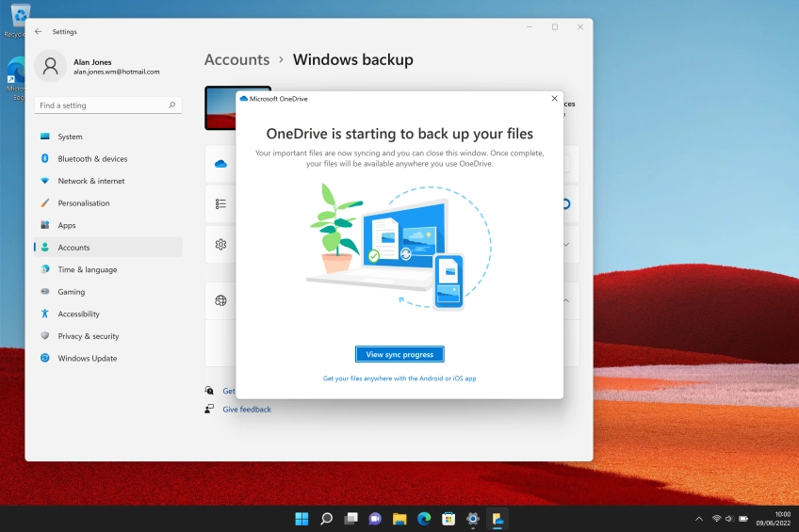799x532 pixels.
Task: Collapse the section beside the globe icon
Action: click(566, 300)
